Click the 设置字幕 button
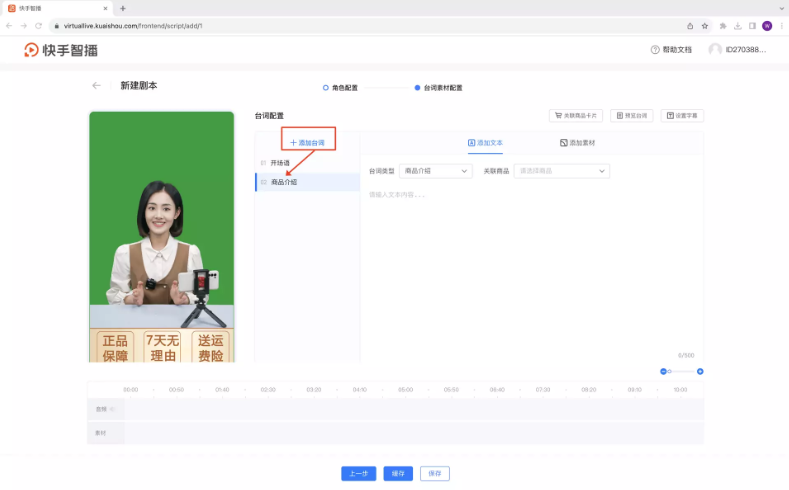Image resolution: width=789 pixels, height=490 pixels. [x=682, y=116]
